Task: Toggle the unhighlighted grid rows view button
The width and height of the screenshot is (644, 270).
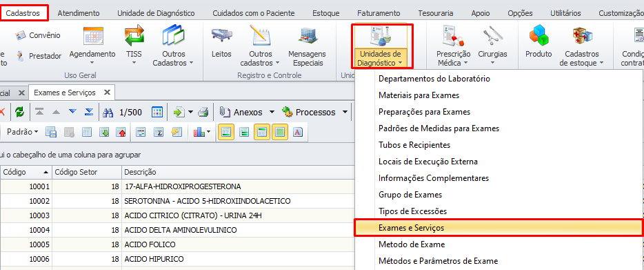Action: click(244, 132)
